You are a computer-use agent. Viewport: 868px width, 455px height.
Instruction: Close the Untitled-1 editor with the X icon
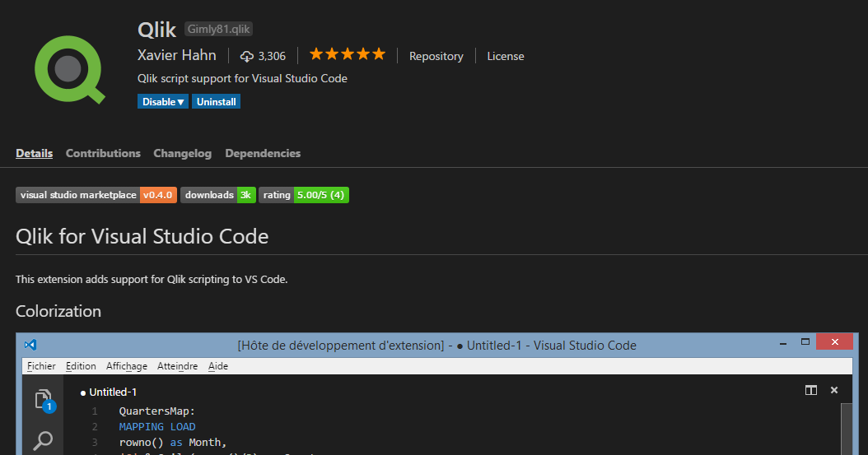point(834,390)
